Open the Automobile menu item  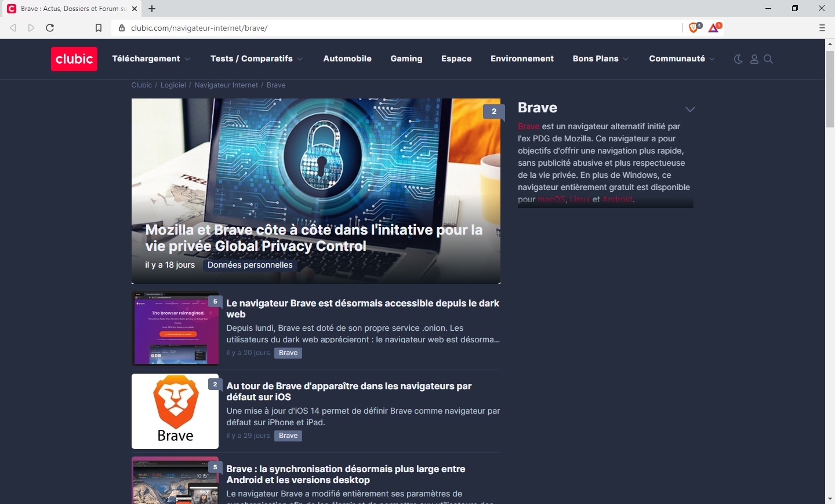347,59
